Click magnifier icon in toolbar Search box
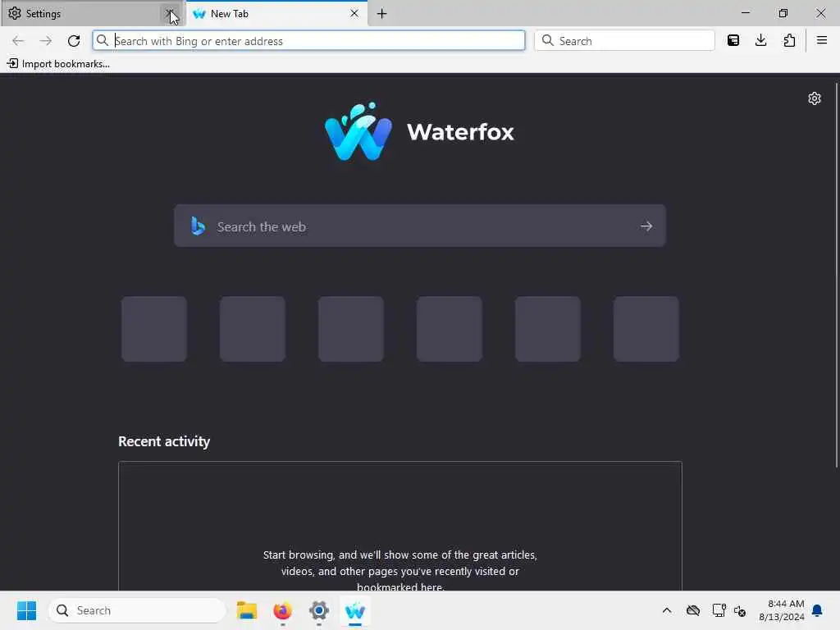Image resolution: width=840 pixels, height=630 pixels. [x=547, y=41]
